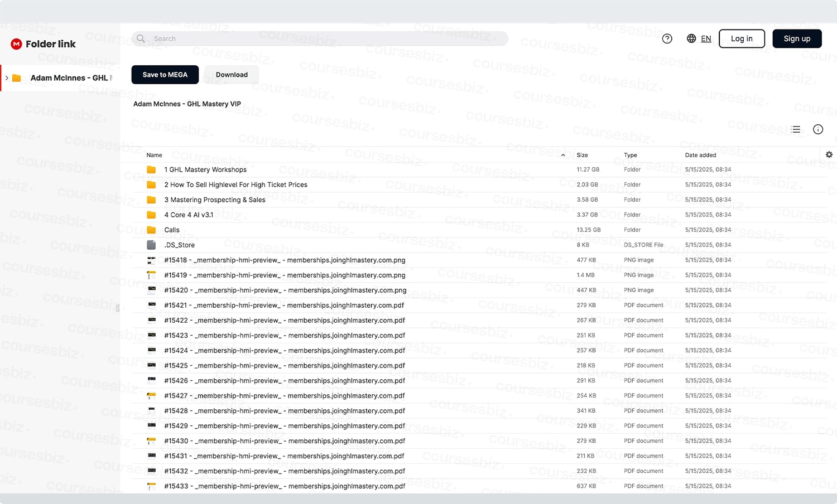The height and width of the screenshot is (504, 837).
Task: Click folder icon for Mastering Prospecting & Sales
Action: 151,200
